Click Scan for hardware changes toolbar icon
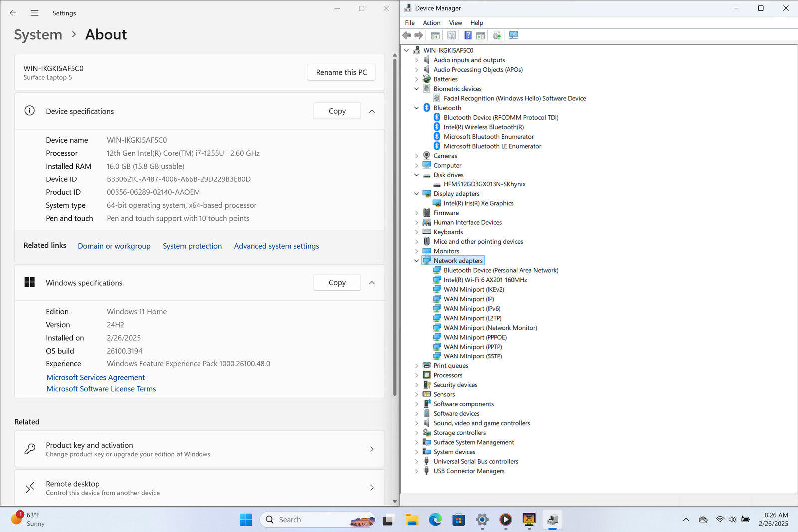The height and width of the screenshot is (532, 798). click(x=513, y=35)
